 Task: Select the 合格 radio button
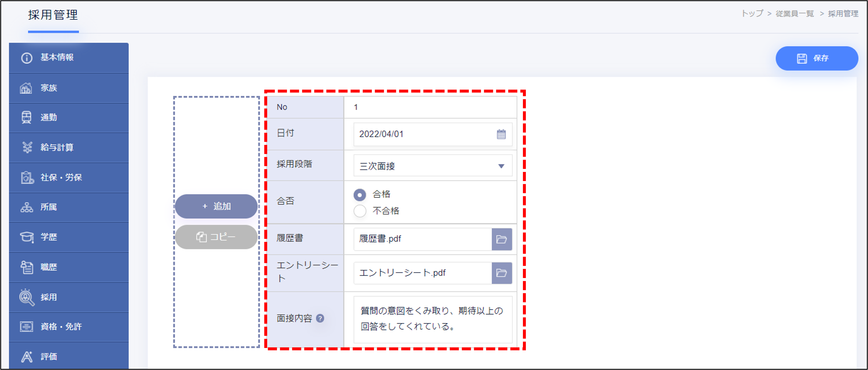(x=359, y=195)
